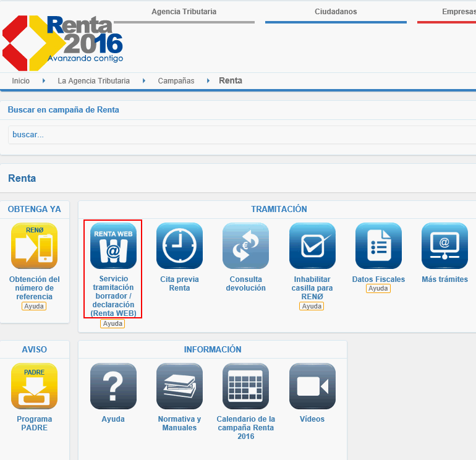Click Ayuda button below Renta WEB
Image resolution: width=476 pixels, height=460 pixels.
click(113, 324)
